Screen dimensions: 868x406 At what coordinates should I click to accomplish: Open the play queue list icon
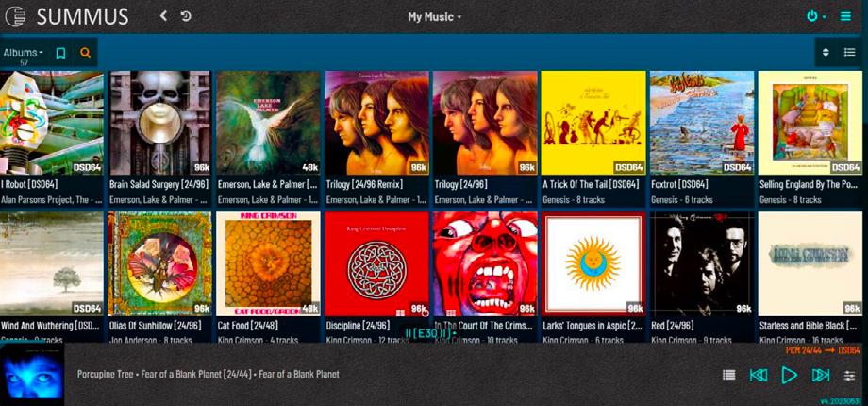(729, 375)
